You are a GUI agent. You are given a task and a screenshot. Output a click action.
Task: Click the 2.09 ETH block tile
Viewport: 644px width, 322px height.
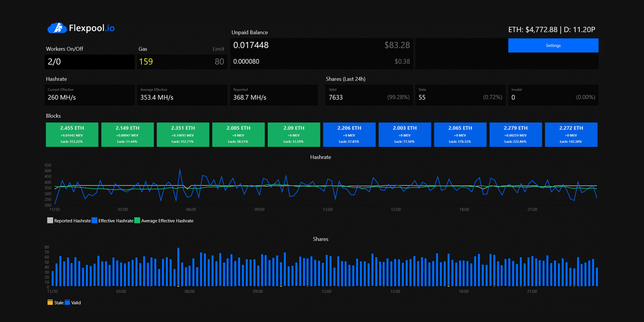pos(294,134)
